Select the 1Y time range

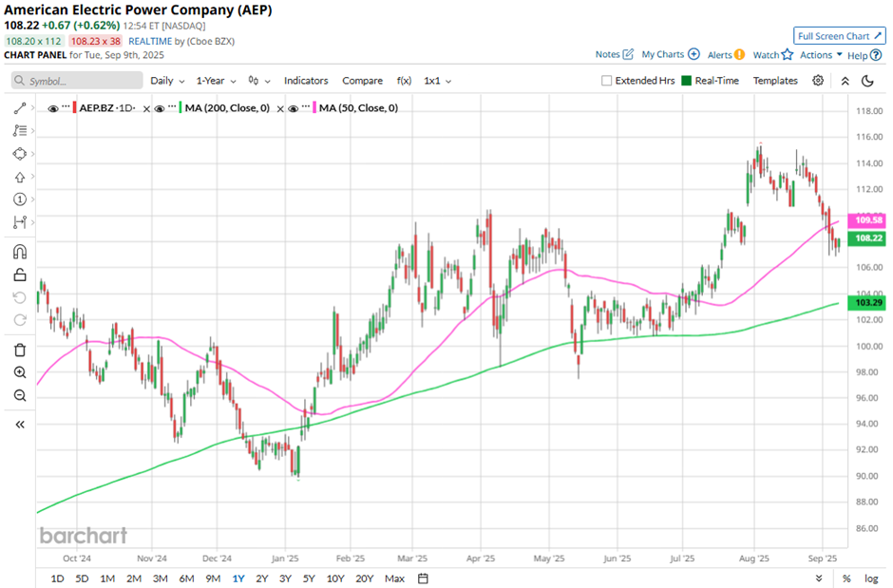[238, 579]
